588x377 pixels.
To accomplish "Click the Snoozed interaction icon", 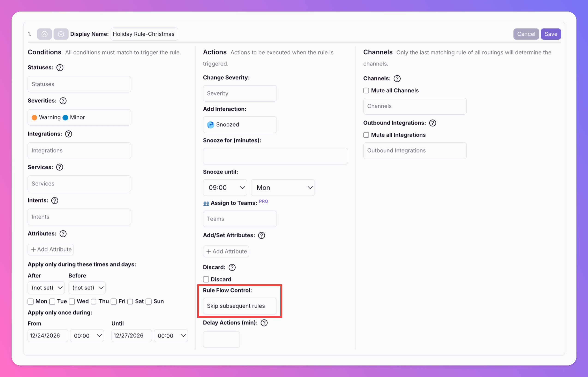I will [210, 125].
